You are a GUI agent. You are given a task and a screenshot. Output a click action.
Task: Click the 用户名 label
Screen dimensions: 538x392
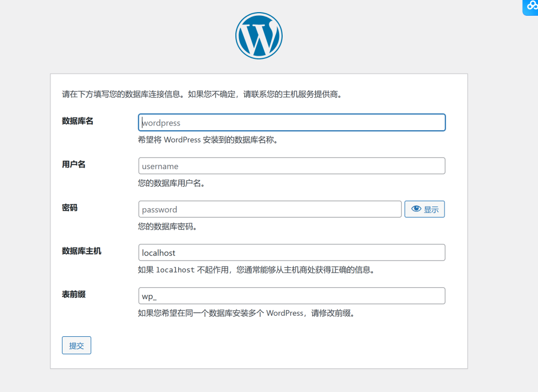[74, 164]
